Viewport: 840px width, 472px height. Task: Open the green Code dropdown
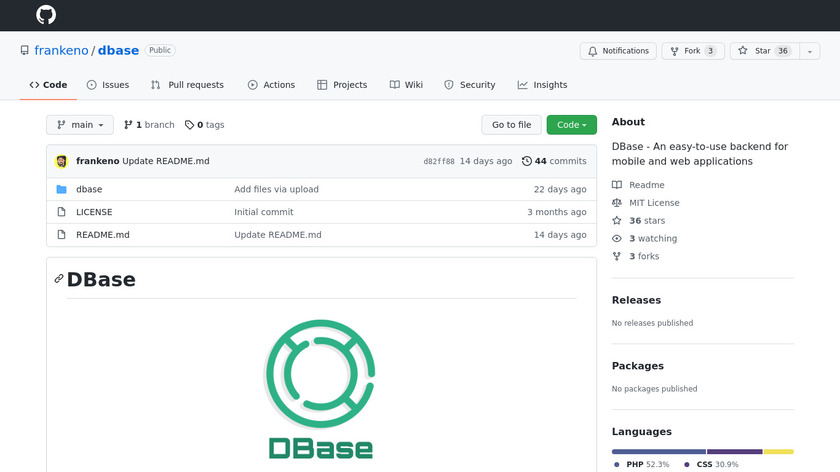571,125
